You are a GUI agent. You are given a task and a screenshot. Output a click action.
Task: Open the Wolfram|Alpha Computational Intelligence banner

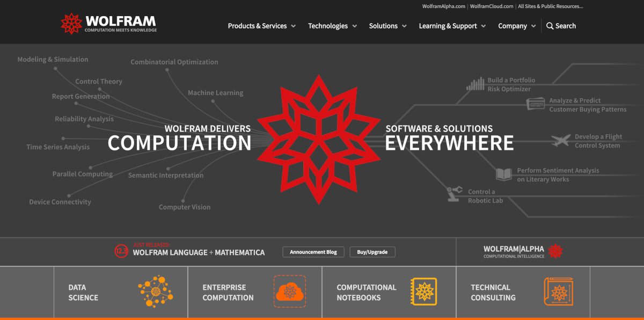[x=523, y=251]
